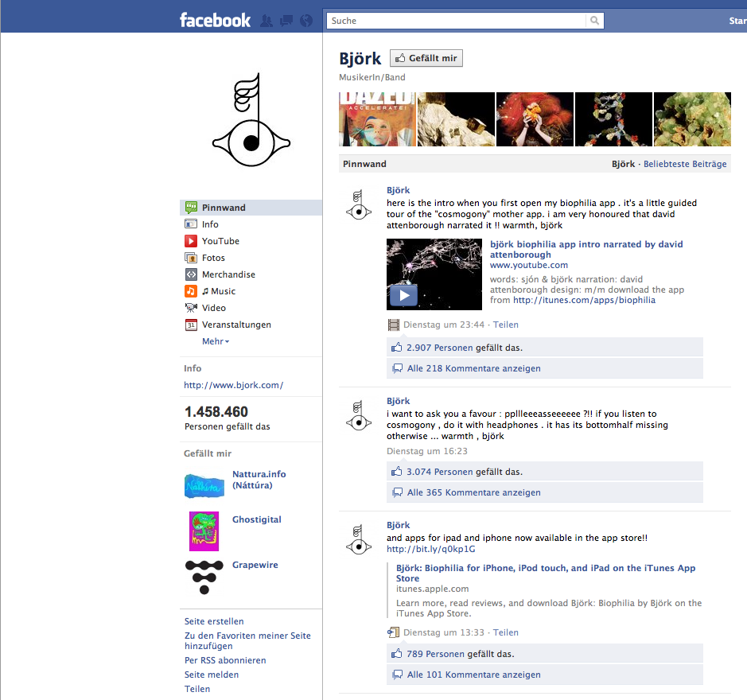Show all 365 comments

pyautogui.click(x=473, y=492)
